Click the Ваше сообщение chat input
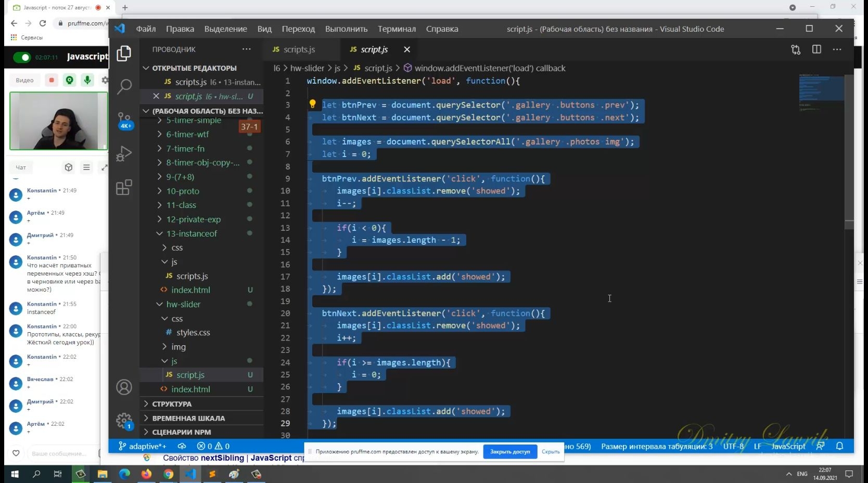Image resolution: width=868 pixels, height=483 pixels. tap(63, 453)
